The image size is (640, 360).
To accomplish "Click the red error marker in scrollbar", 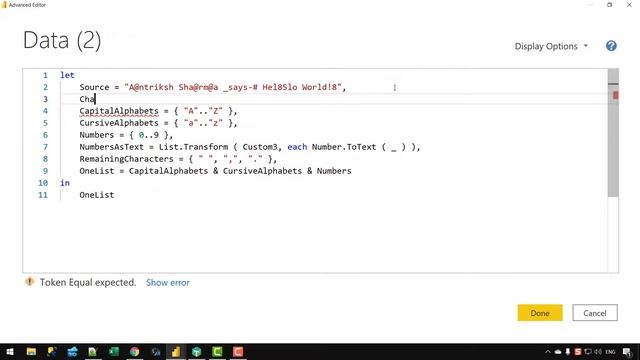I will pos(615,95).
